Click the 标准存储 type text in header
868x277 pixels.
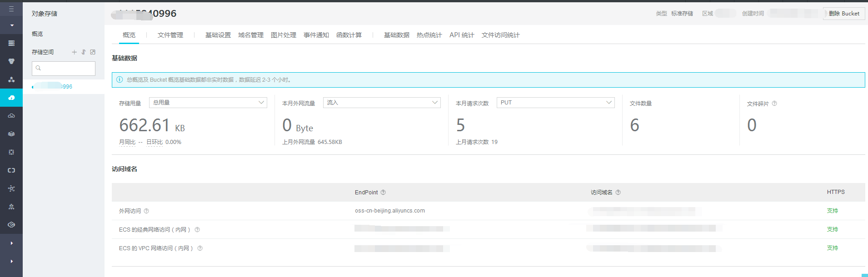[682, 14]
